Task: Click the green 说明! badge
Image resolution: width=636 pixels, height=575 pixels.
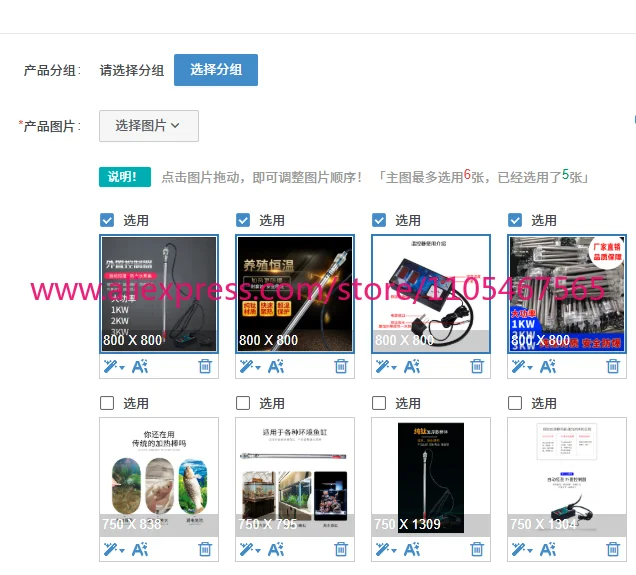Action: [x=125, y=177]
